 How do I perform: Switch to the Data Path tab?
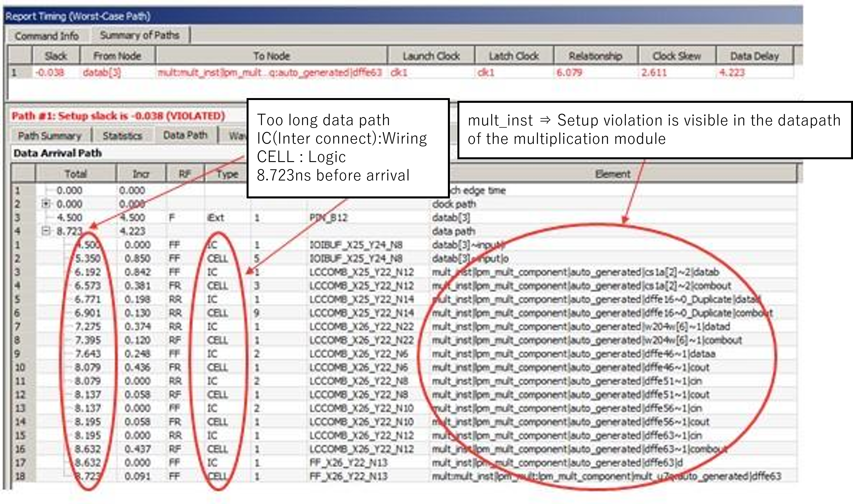[185, 135]
